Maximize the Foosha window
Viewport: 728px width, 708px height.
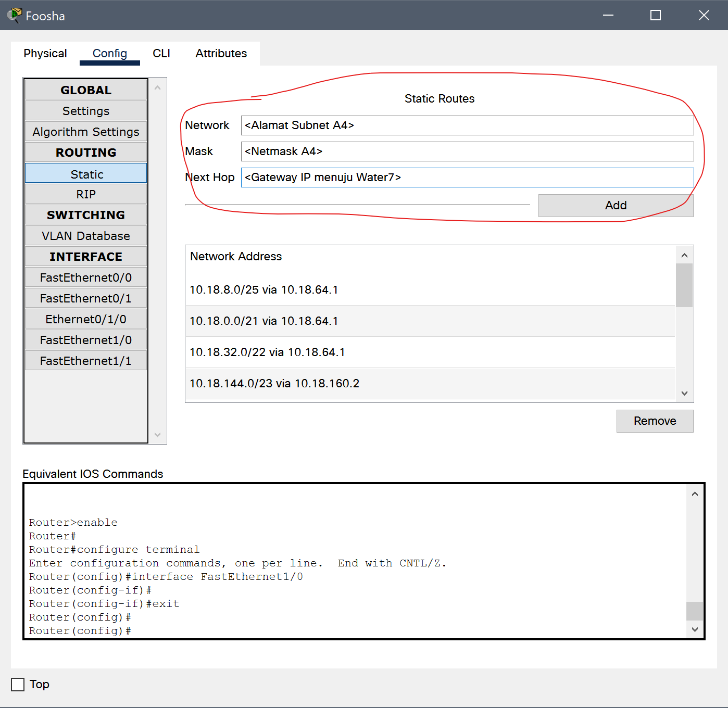[x=656, y=15]
